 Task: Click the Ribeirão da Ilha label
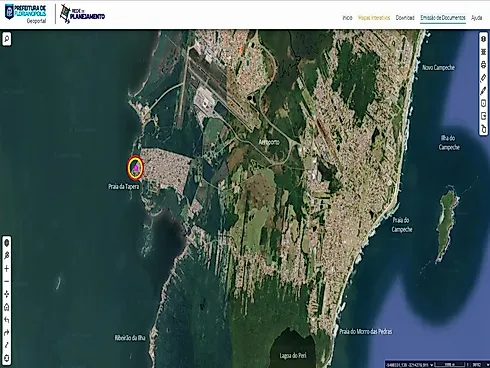pos(130,338)
